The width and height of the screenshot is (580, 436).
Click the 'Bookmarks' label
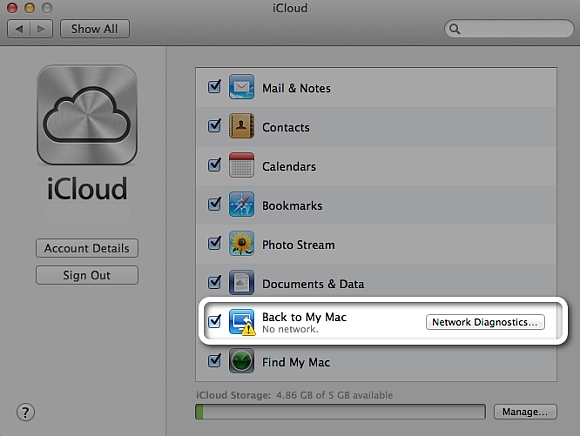(292, 206)
